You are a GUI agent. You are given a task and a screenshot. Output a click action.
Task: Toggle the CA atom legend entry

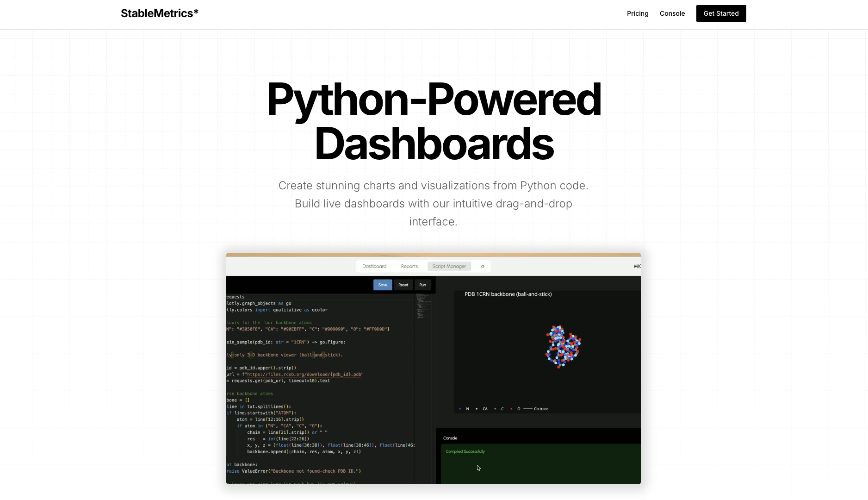point(482,409)
